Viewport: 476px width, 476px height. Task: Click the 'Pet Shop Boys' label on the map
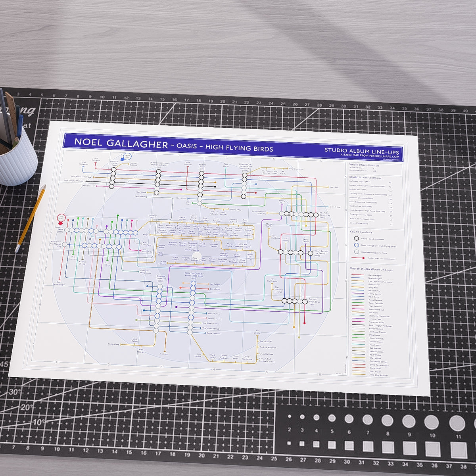pos(153,217)
